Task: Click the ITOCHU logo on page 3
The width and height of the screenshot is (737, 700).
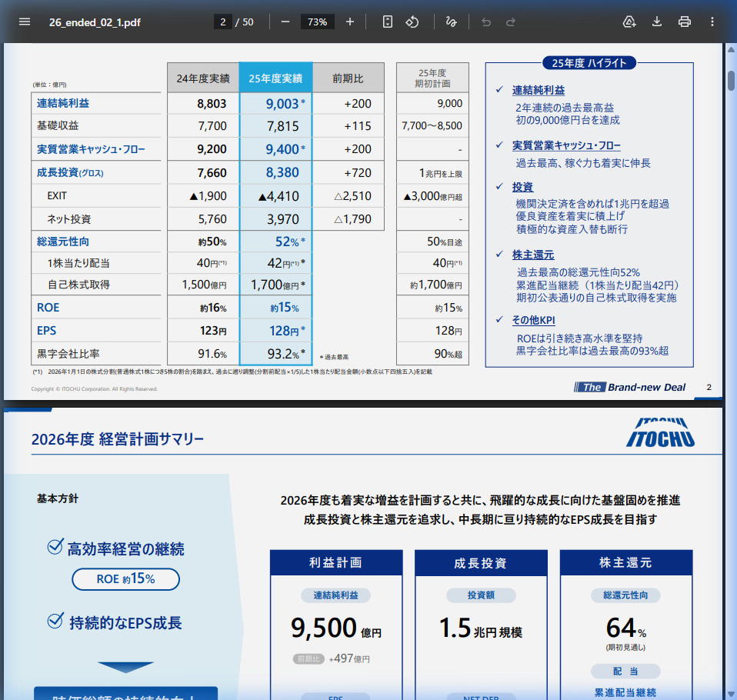Action: pos(660,432)
